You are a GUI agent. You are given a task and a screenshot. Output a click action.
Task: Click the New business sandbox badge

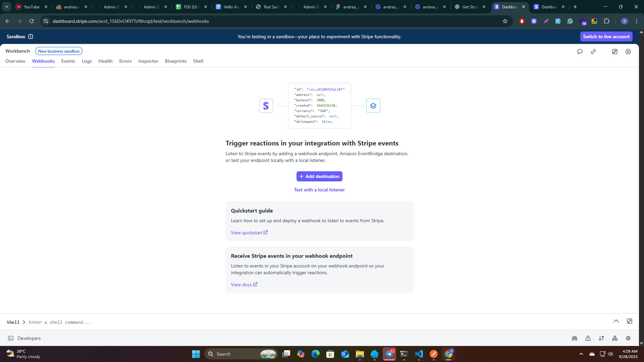click(59, 51)
